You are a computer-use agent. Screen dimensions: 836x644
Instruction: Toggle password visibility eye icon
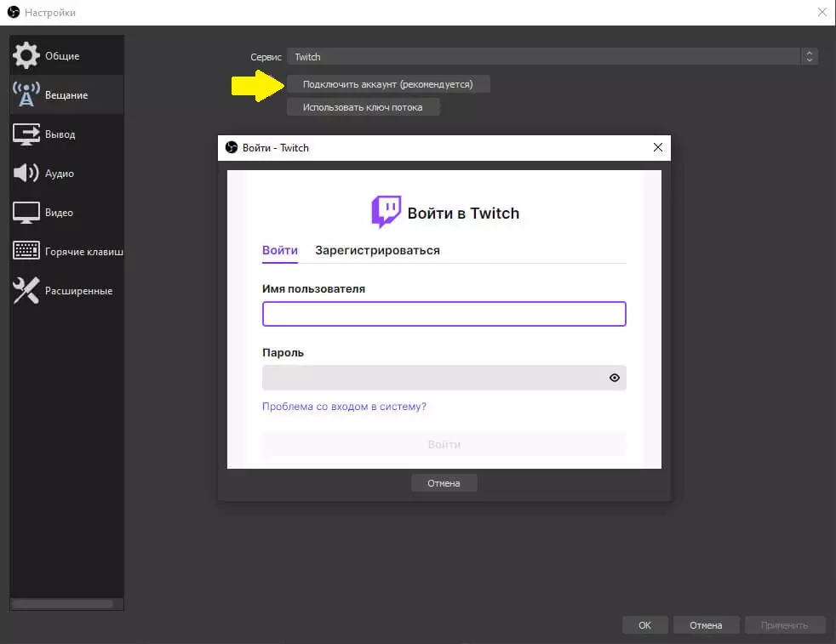tap(614, 378)
